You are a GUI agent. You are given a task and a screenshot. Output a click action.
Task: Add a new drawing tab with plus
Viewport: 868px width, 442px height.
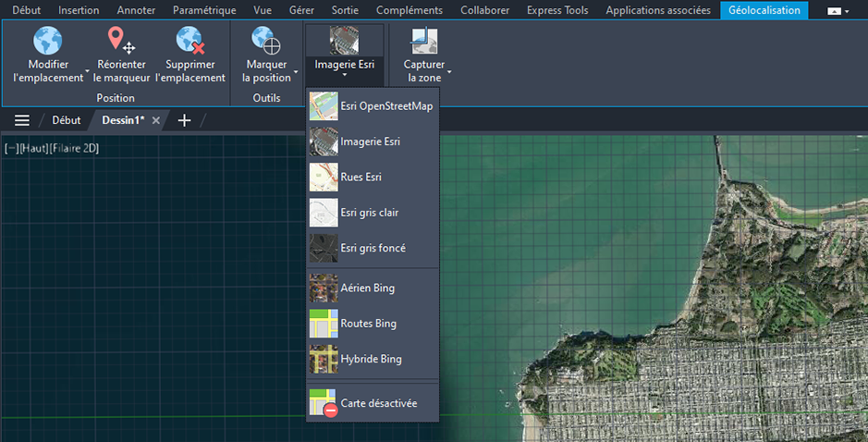click(184, 120)
